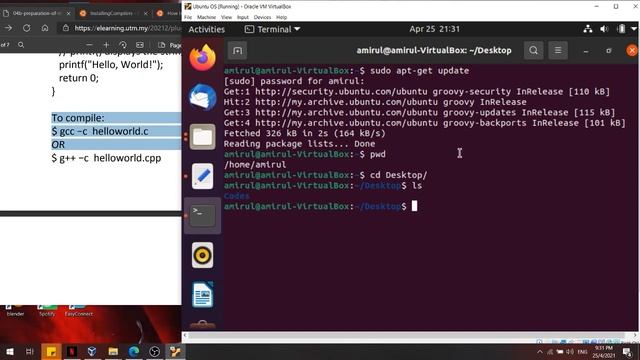Screen dimensions: 640x360
Task: Click the PDF search magnifier icon
Action: pyautogui.click(x=21, y=44)
